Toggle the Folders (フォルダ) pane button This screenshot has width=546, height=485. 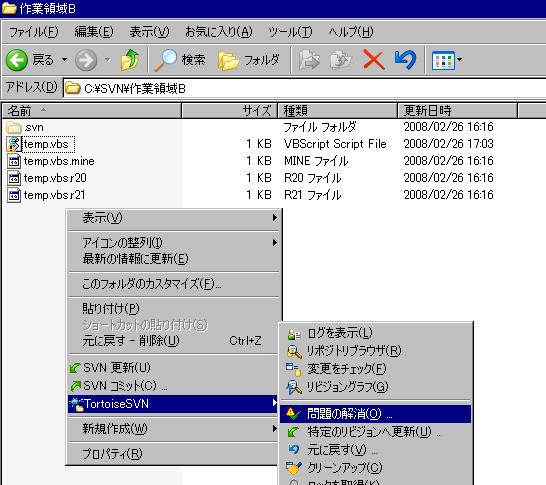[x=249, y=60]
